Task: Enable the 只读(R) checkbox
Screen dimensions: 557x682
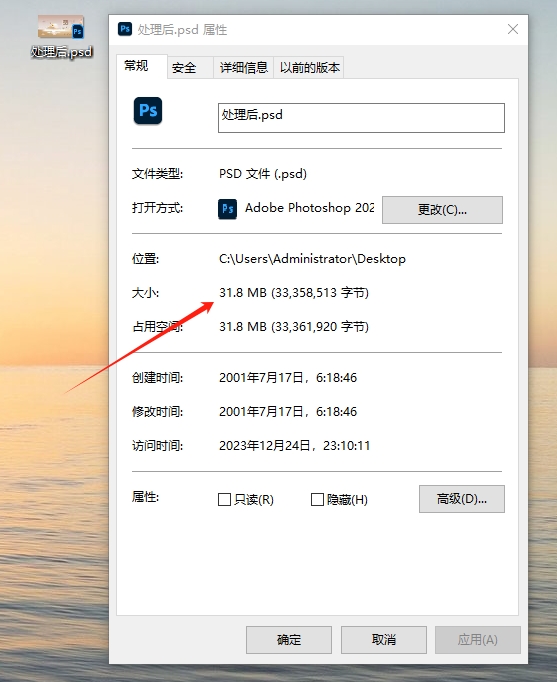Action: click(x=224, y=499)
